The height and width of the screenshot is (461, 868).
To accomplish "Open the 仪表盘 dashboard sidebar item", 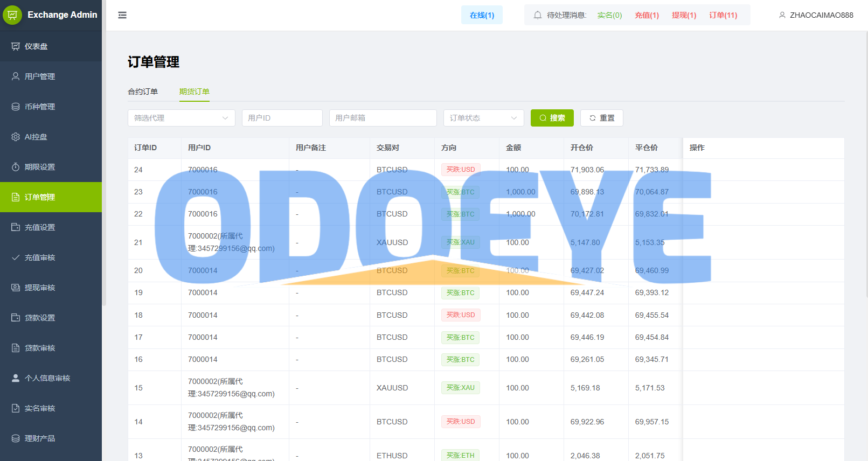I will point(36,46).
